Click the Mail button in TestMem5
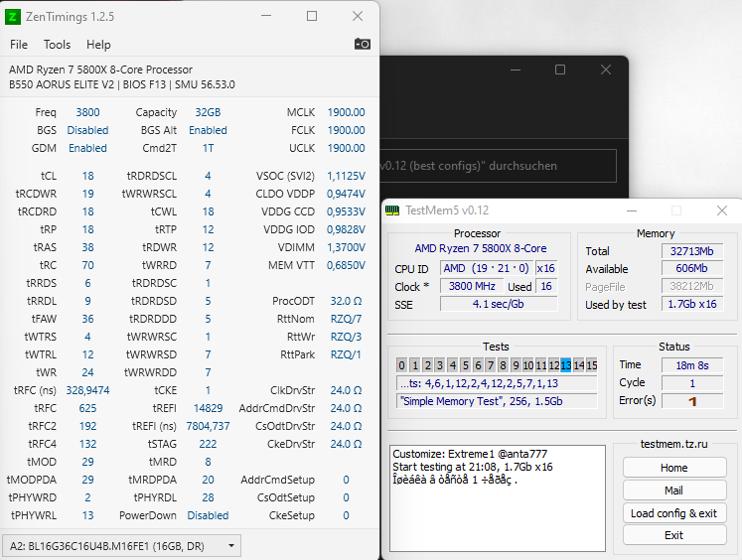 (674, 490)
